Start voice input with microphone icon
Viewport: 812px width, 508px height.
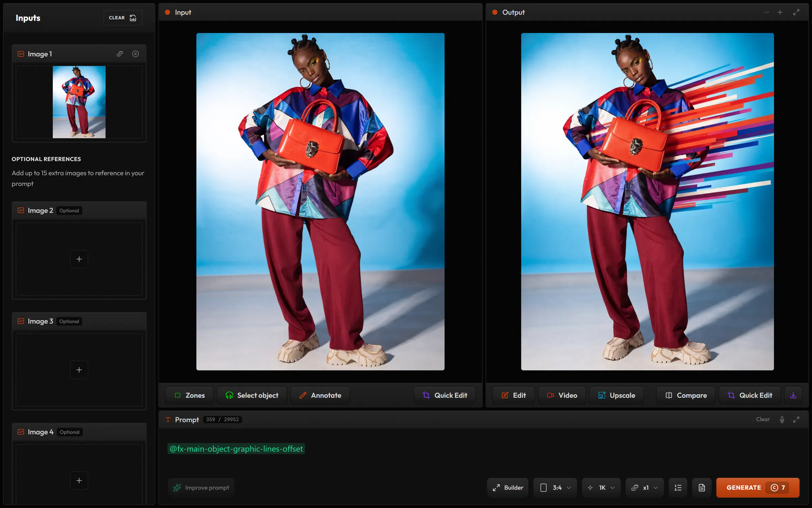click(x=782, y=420)
